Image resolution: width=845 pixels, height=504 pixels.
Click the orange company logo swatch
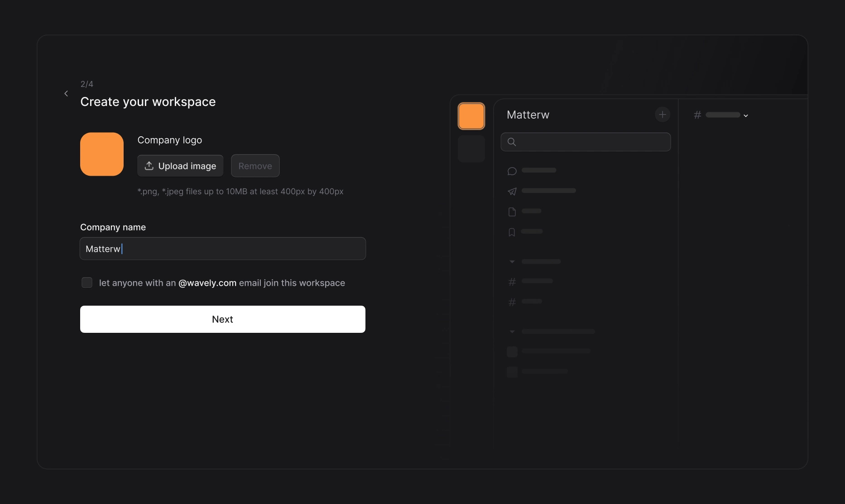[101, 154]
